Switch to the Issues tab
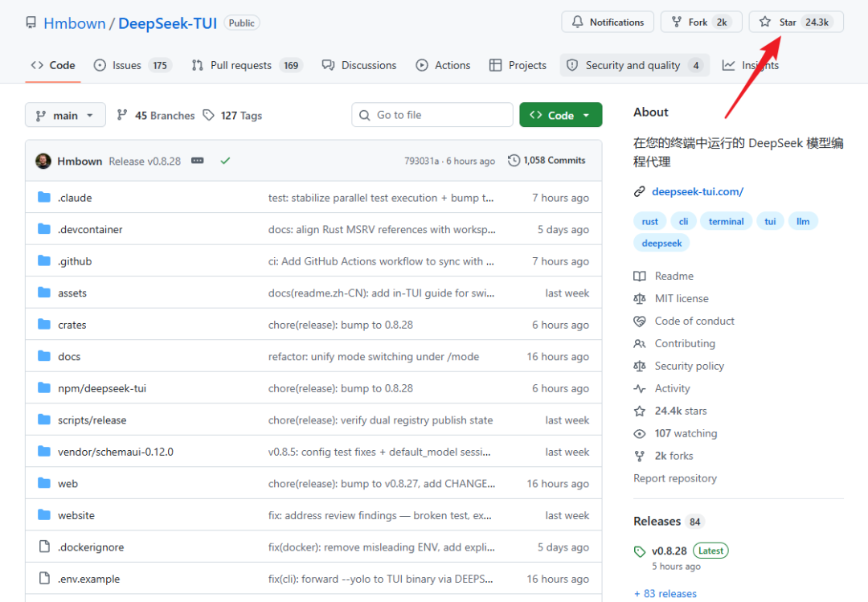 point(133,65)
